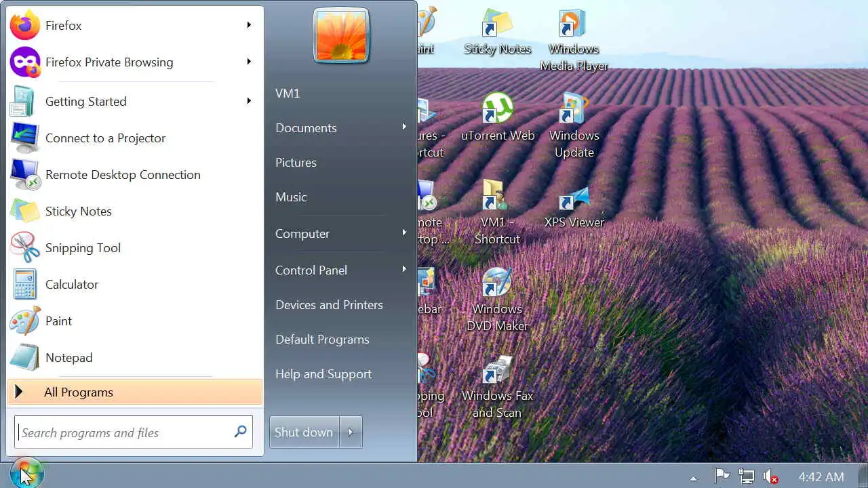The width and height of the screenshot is (868, 488).
Task: Open VM1 user folder
Action: [x=288, y=94]
